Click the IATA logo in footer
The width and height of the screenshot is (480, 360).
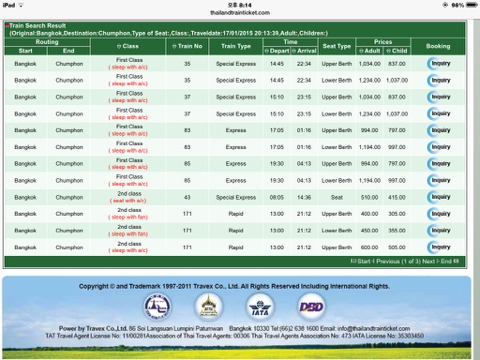click(x=260, y=307)
